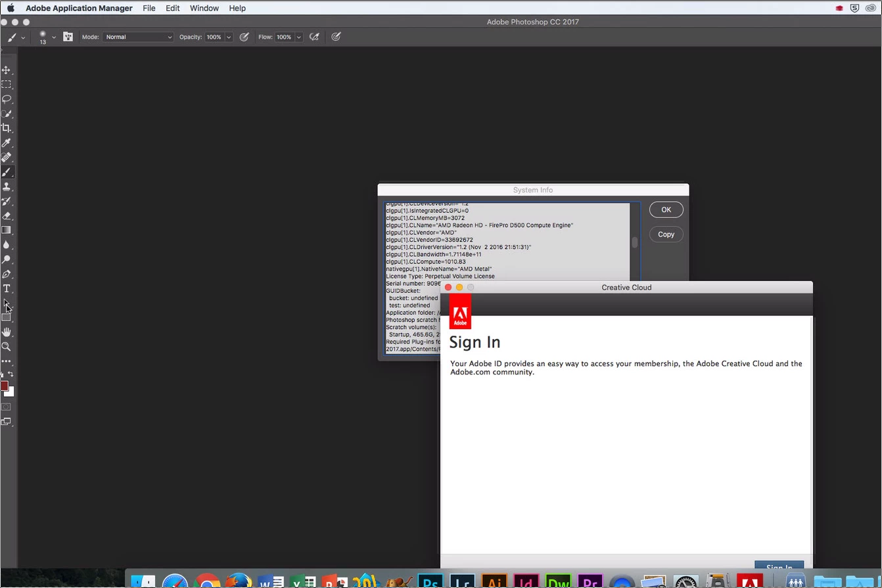Toggle pressure for opacity button
This screenshot has width=882, height=588.
[x=244, y=37]
